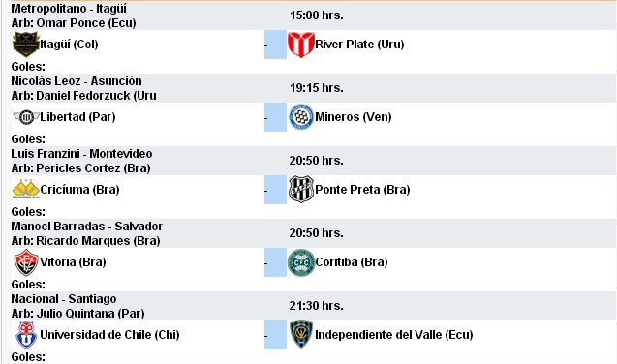Screen dimensions: 617x364
Task: Open the Independiente del Valle (Ecu) name
Action: 394,335
